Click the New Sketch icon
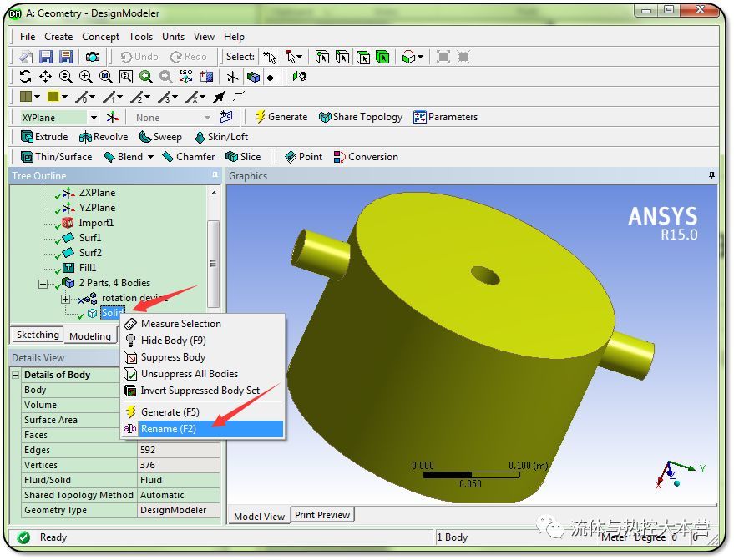The width and height of the screenshot is (734, 560). [226, 117]
